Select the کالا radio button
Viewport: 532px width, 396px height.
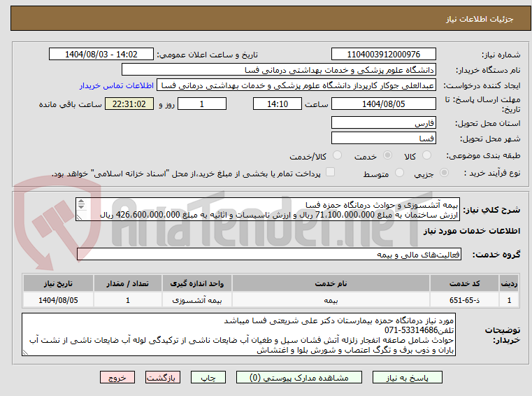pos(426,155)
